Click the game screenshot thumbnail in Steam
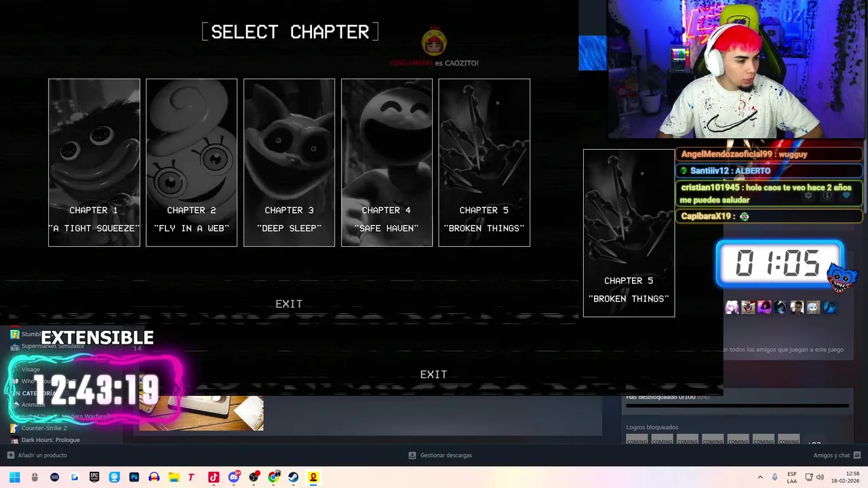The image size is (868, 488). point(201,413)
